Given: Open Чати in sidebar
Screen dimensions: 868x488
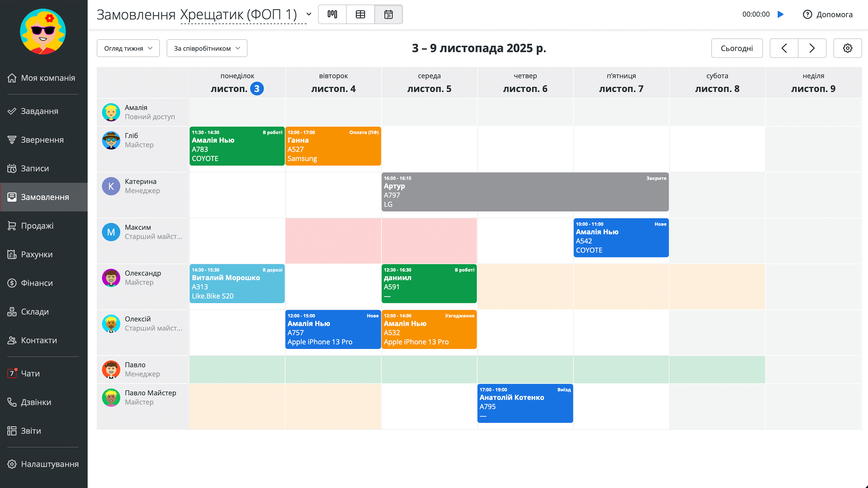Looking at the screenshot, I should (x=31, y=373).
